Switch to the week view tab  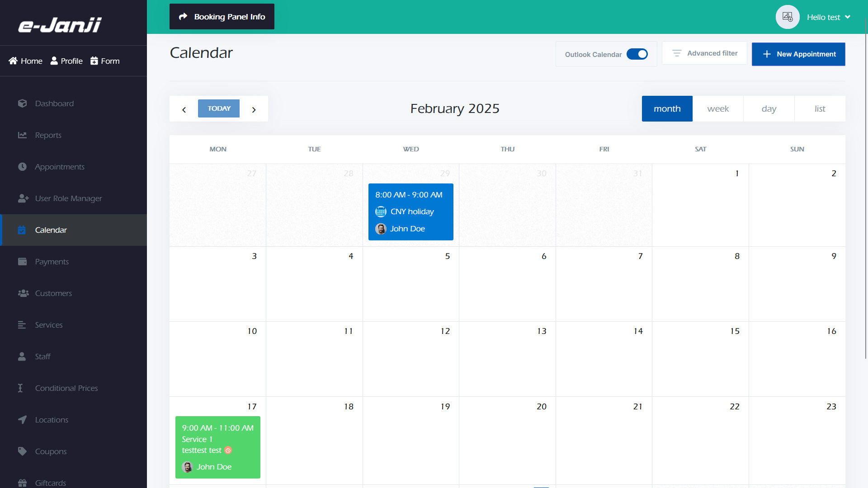(718, 109)
